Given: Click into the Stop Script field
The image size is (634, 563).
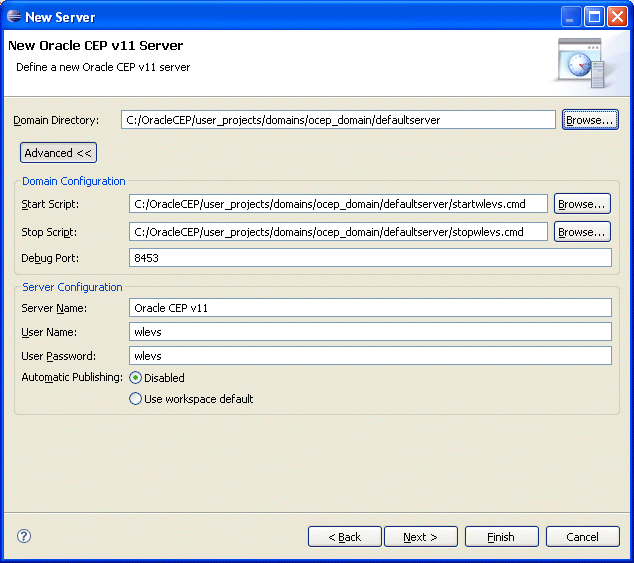Looking at the screenshot, I should [338, 232].
